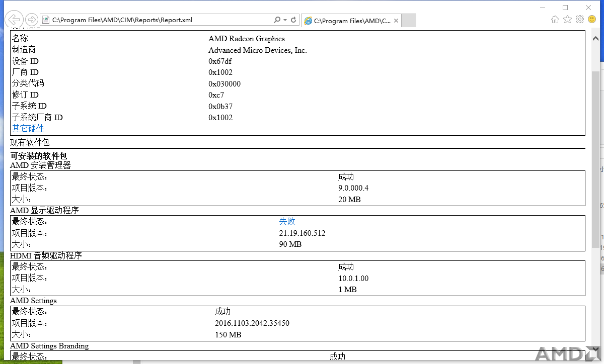Click the subsystem ID value 0x0b37
The image size is (604, 364).
(x=220, y=107)
